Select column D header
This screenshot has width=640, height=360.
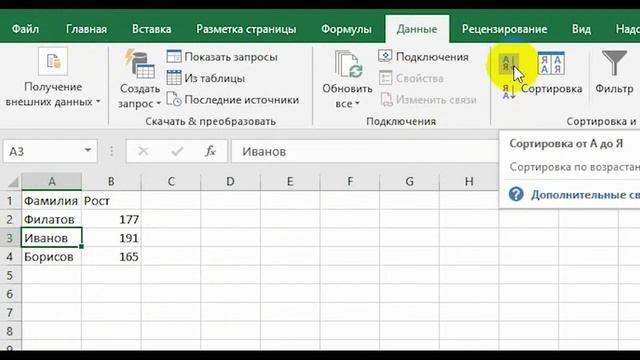point(230,181)
